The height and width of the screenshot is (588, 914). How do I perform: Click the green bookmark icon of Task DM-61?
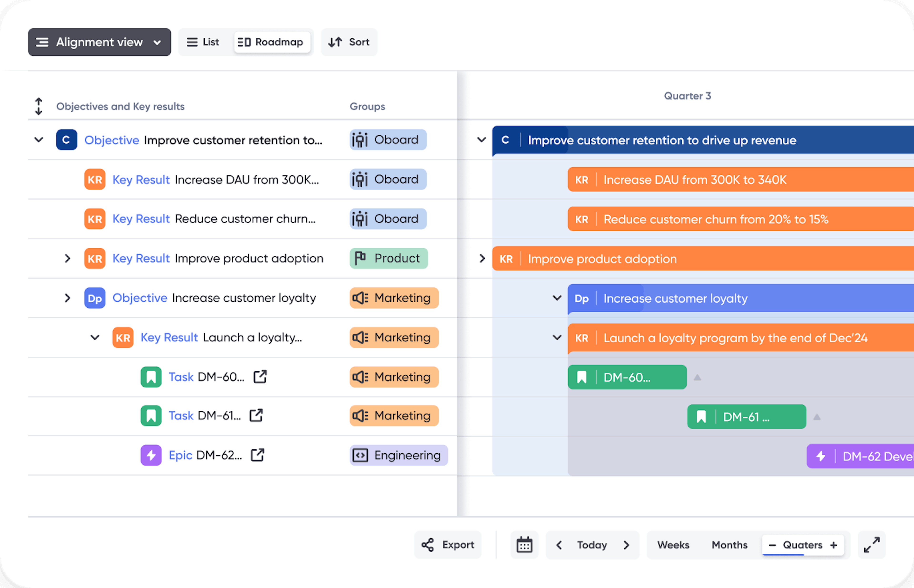(x=151, y=415)
